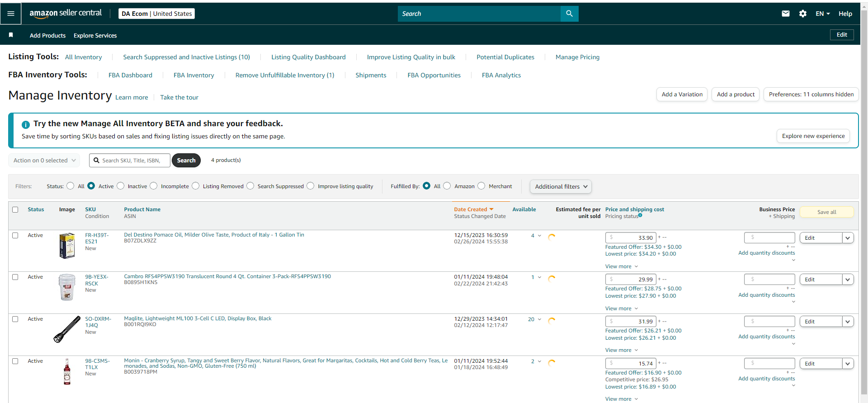
Task: Open the Del Destino Pomace Oil product image
Action: (67, 246)
